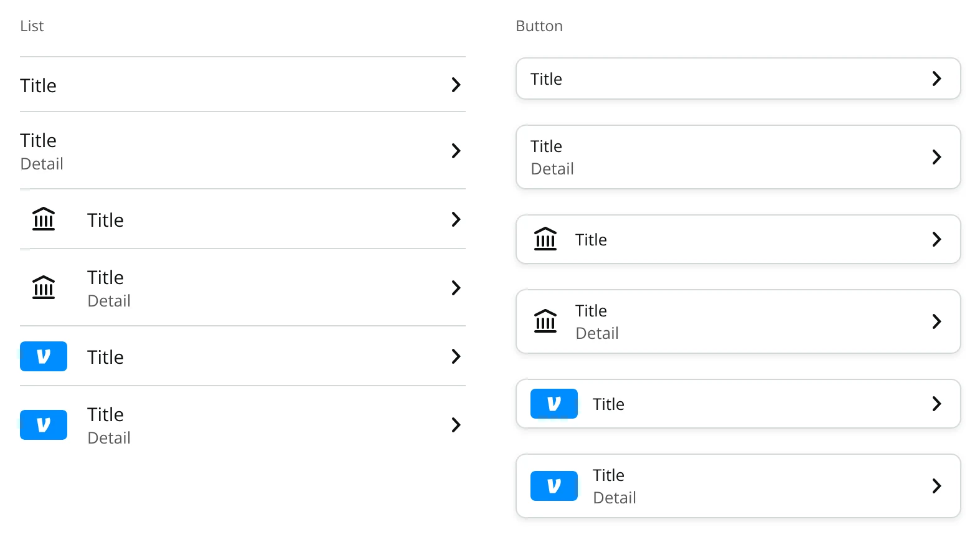Expand the chevron in the bank Title/Detail Button card

937,321
